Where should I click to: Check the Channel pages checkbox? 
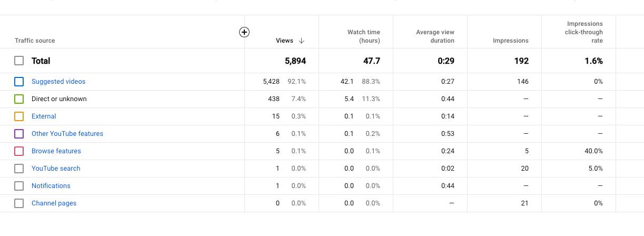click(19, 203)
